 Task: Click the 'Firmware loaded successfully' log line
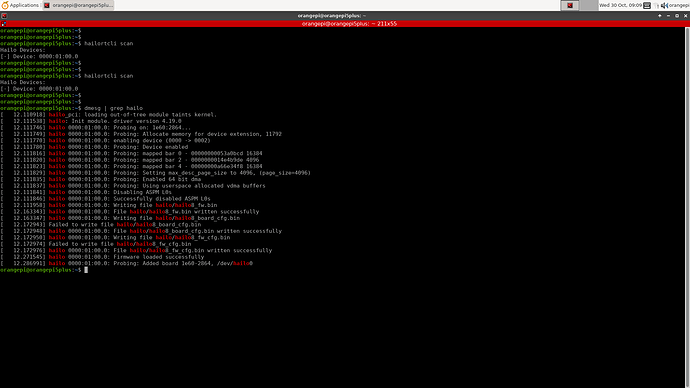click(102, 257)
